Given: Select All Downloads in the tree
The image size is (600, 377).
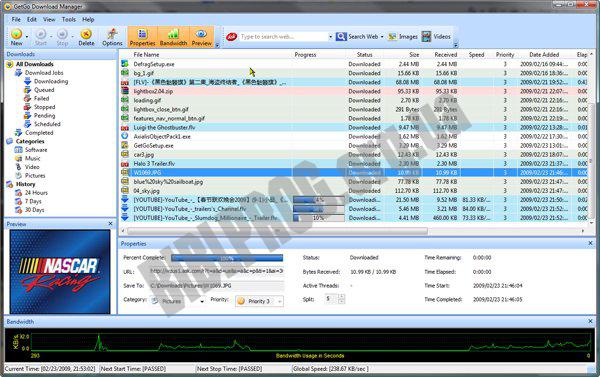Looking at the screenshot, I should coord(34,64).
